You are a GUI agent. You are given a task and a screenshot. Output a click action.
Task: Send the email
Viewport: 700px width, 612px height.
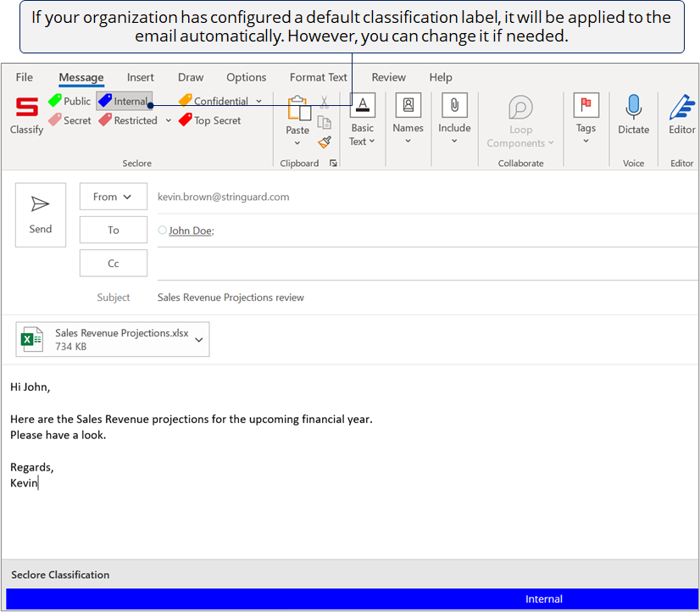point(41,214)
